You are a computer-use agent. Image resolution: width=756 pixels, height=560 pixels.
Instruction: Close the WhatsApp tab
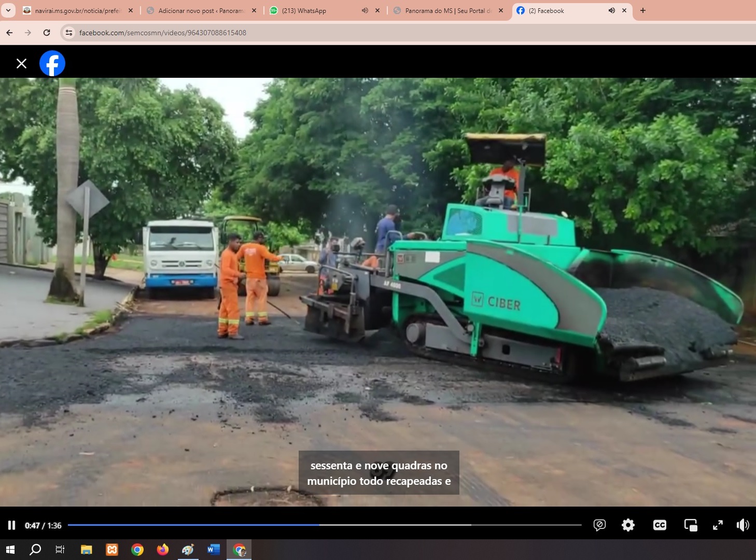coord(377,10)
